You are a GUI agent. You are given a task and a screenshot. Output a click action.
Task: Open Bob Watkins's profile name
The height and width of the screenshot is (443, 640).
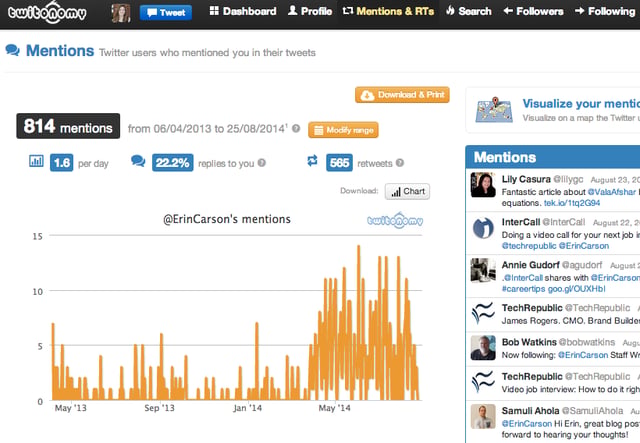pos(529,342)
